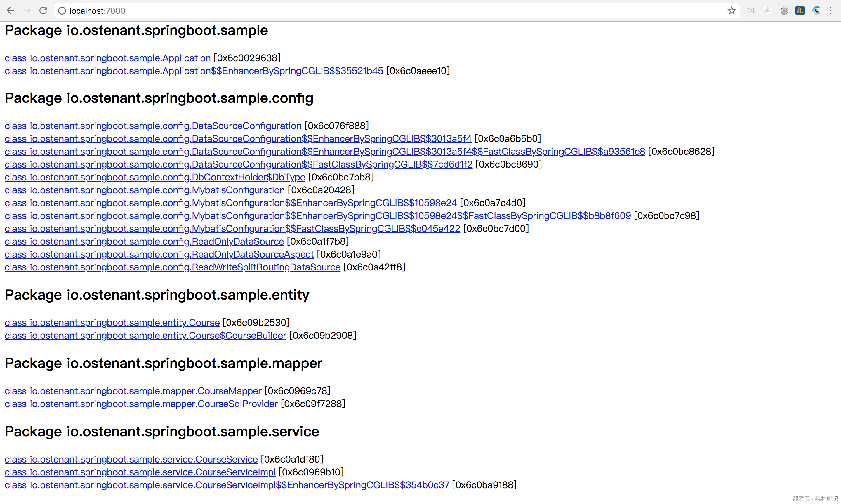Viewport: 841px width, 504px height.
Task: Click heading Package io.ostenant.springboot.sample
Action: click(136, 30)
